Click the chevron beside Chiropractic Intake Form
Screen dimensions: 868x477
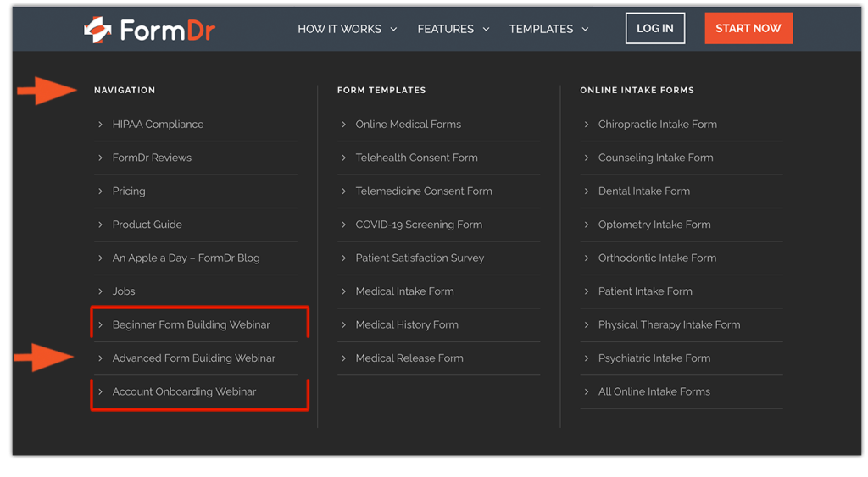click(587, 125)
